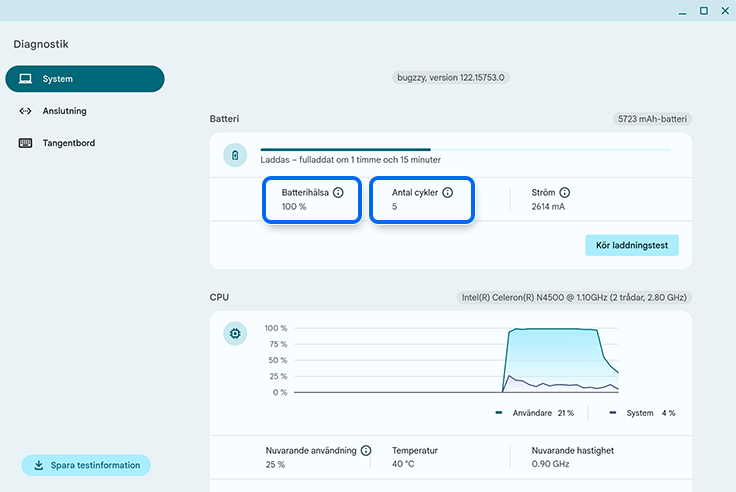Click the System 4 % legend entry
The image size is (736, 492).
click(x=642, y=413)
